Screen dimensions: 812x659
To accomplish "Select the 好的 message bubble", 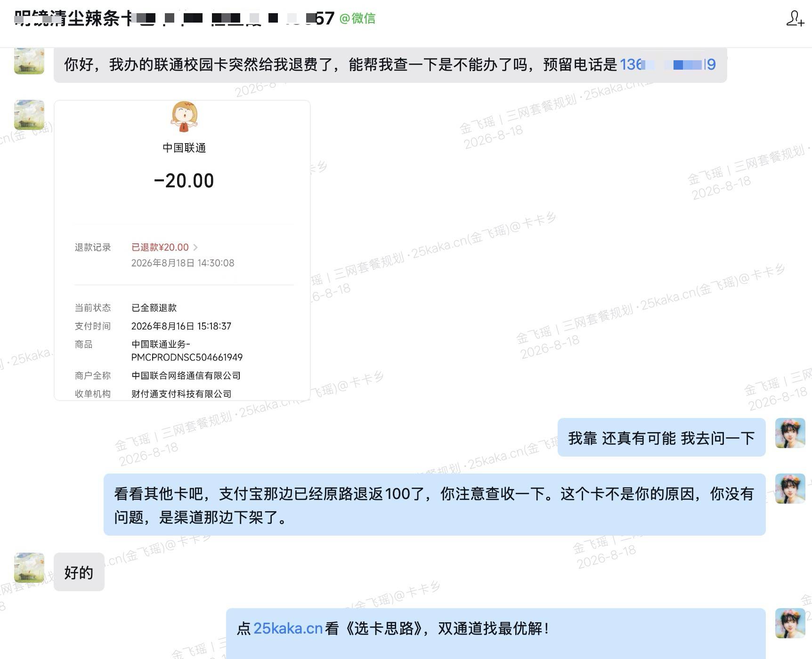I will pos(79,572).
